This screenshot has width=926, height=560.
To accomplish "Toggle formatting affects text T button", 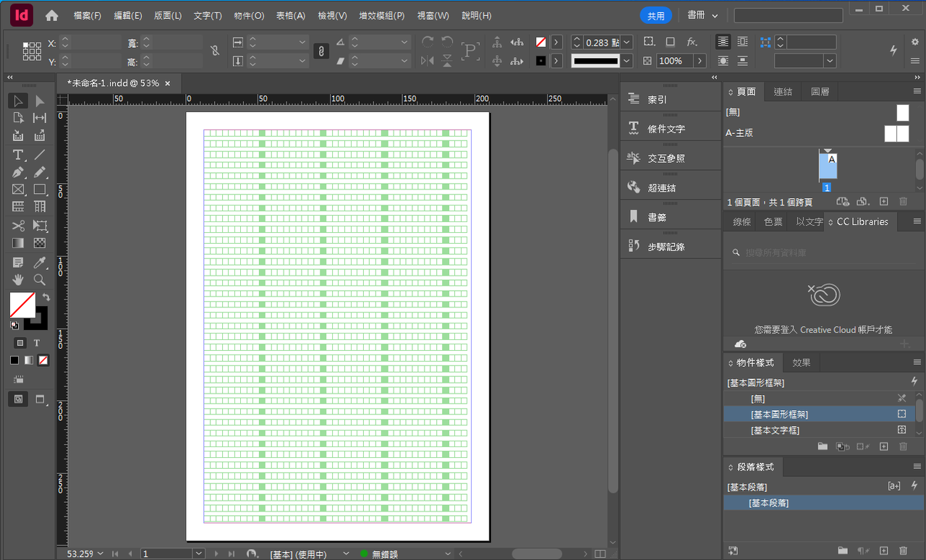I will pyautogui.click(x=37, y=343).
